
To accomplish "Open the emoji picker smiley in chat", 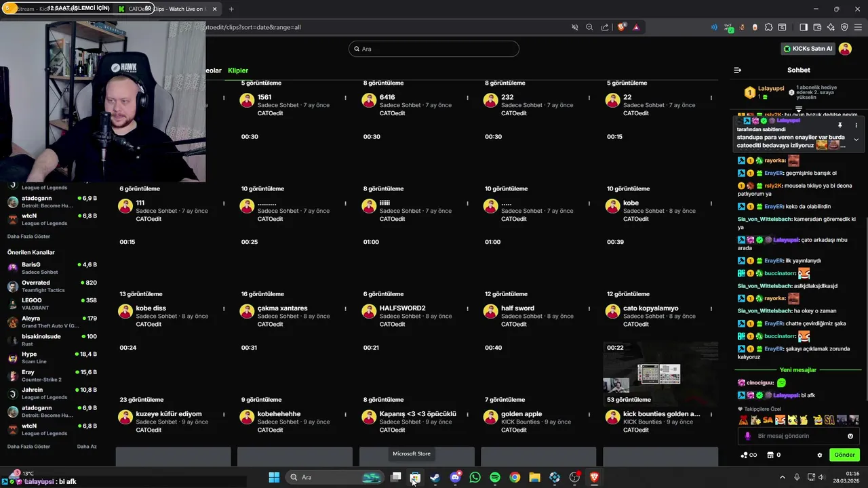I will pos(850,436).
